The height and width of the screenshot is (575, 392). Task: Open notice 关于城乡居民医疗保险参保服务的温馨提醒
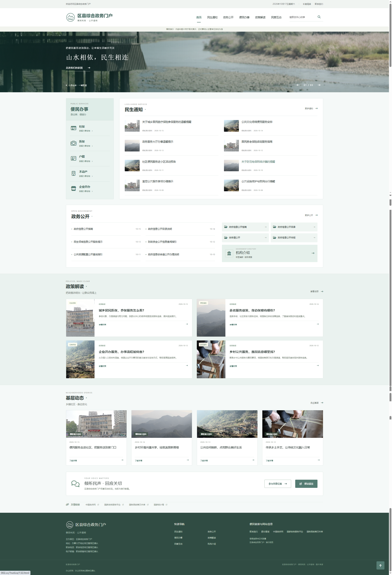(167, 122)
